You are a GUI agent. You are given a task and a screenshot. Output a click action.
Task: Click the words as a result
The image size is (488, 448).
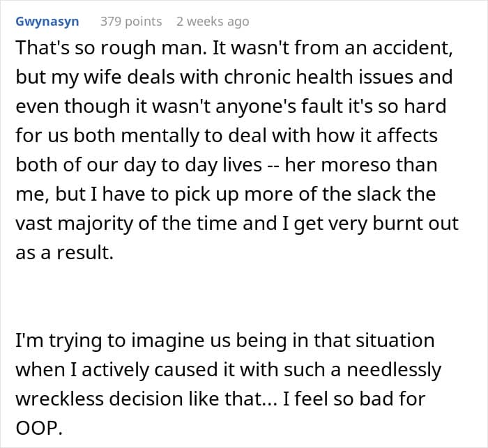tap(64, 252)
